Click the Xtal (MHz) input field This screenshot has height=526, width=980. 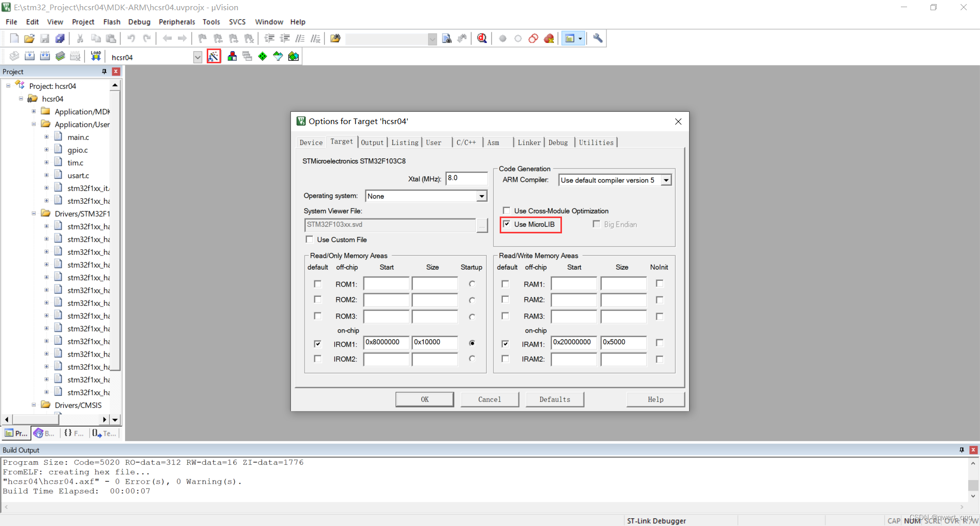(467, 178)
